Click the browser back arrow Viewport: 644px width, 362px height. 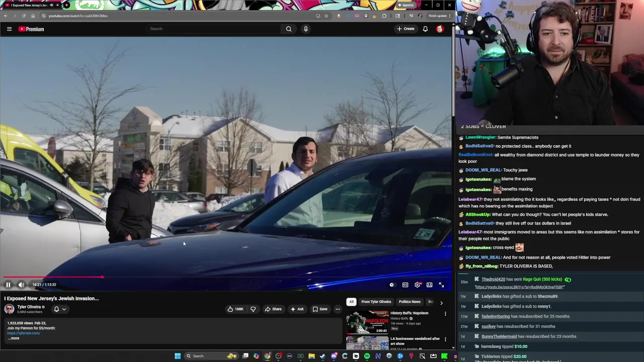[6, 16]
